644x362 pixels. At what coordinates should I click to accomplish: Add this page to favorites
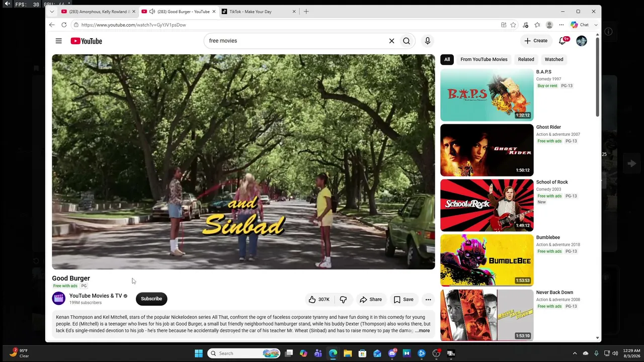(513, 25)
